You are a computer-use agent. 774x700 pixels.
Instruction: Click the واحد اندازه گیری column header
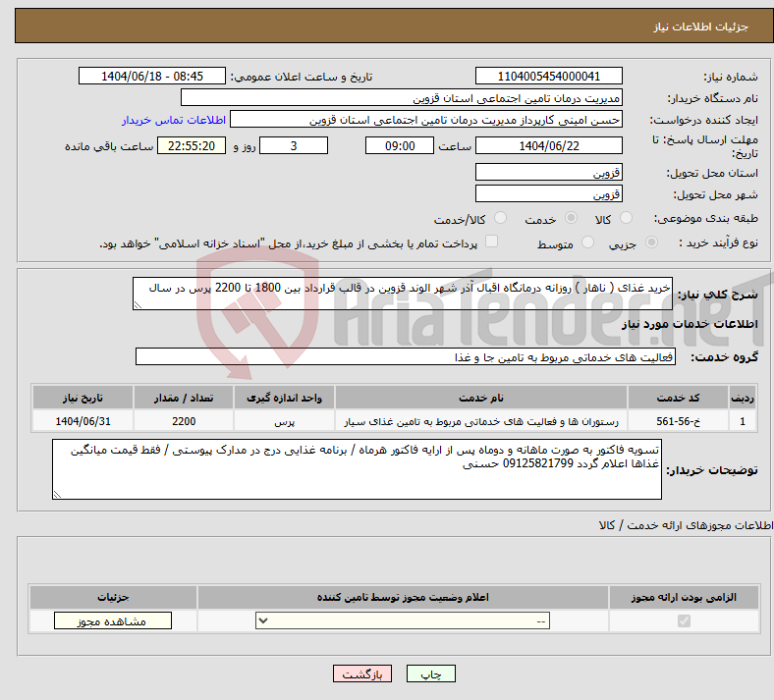pyautogui.click(x=284, y=397)
